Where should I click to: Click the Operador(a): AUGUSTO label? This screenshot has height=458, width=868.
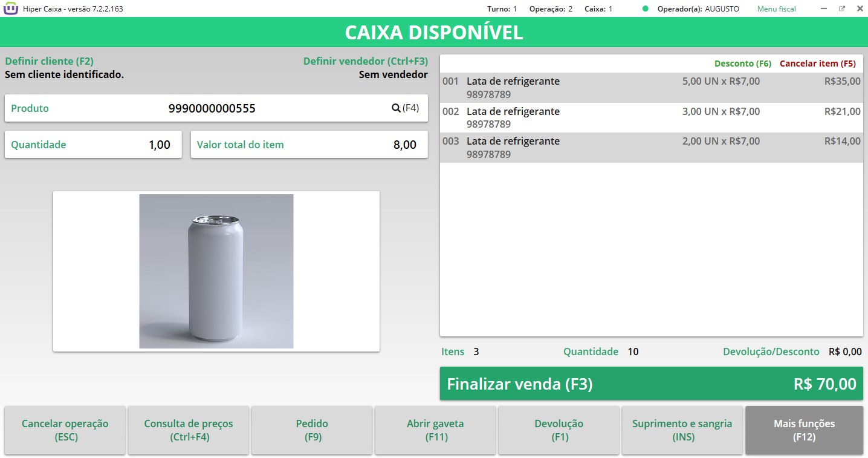click(x=698, y=9)
